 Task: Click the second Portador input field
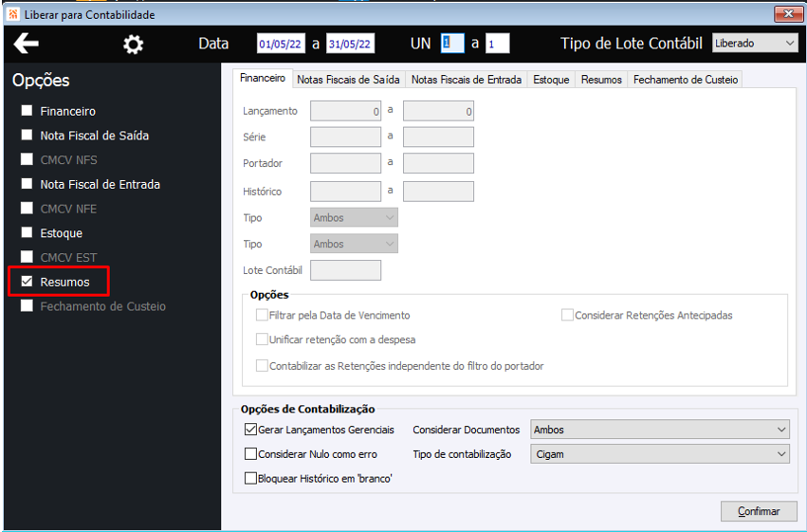(438, 163)
